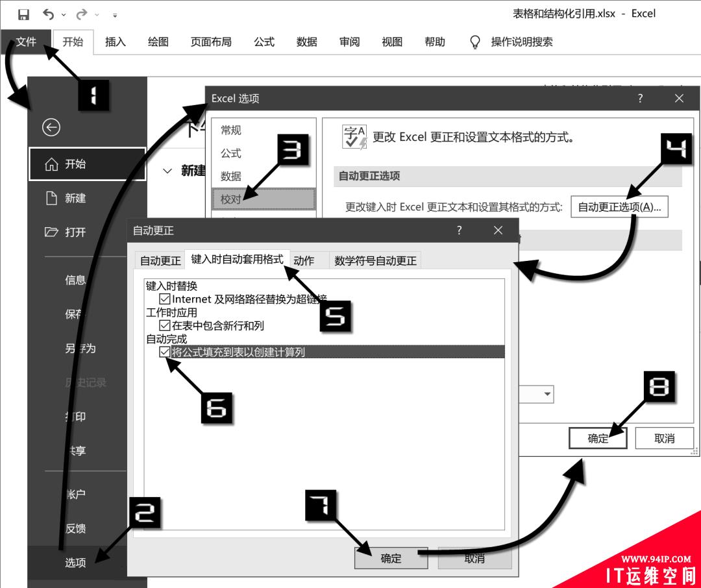Switch to the 绘图 ribbon tab
The width and height of the screenshot is (701, 588).
tap(158, 42)
